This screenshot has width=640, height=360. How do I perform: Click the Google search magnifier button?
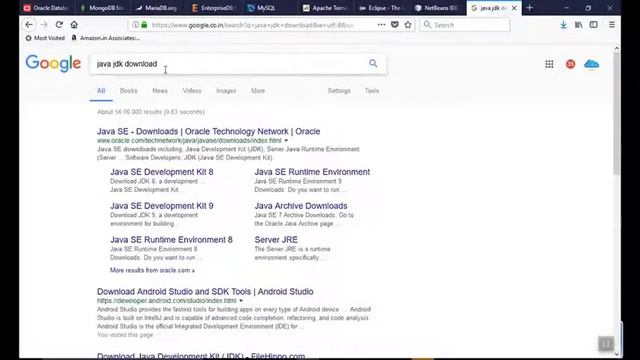(373, 63)
